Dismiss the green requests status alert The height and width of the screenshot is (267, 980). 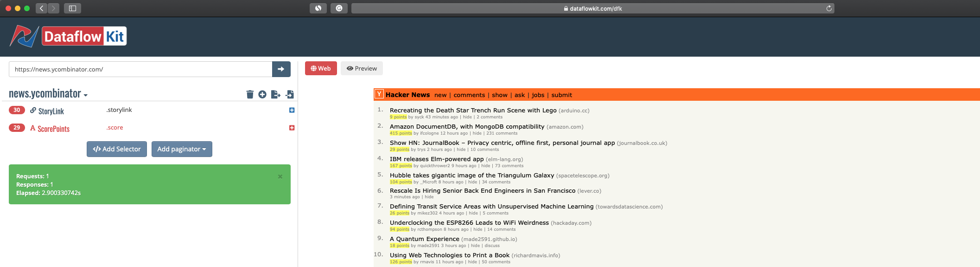pyautogui.click(x=280, y=176)
